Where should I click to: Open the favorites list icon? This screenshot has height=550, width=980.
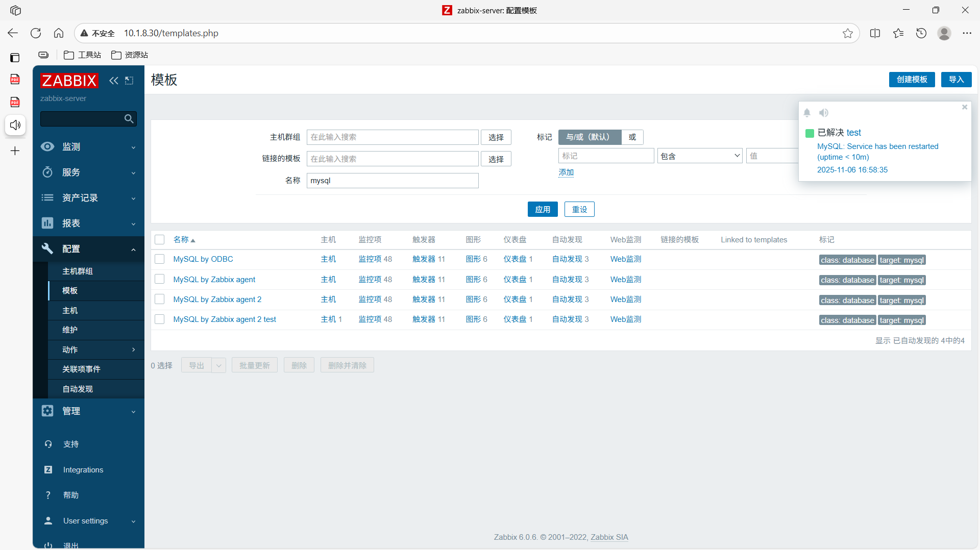(898, 33)
